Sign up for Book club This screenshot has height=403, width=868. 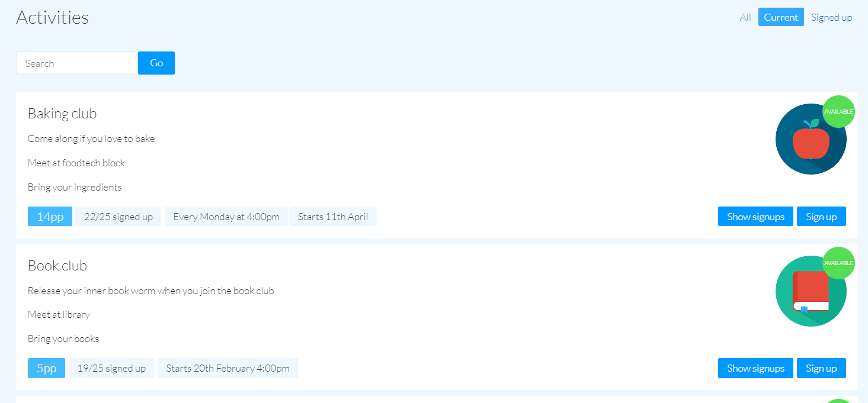tap(821, 368)
